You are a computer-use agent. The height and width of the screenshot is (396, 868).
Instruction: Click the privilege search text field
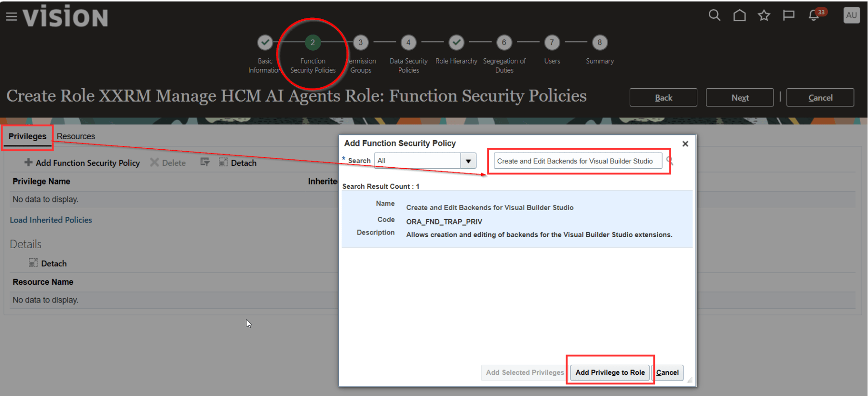[577, 161]
